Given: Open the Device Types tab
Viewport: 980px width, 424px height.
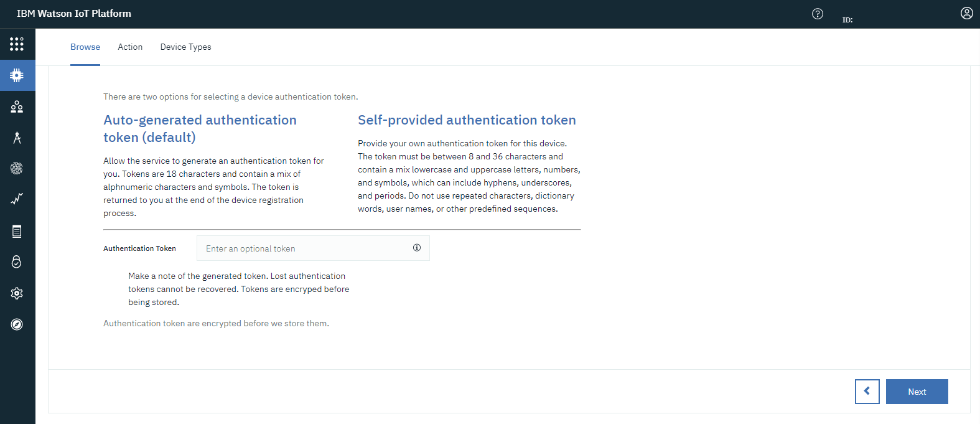Looking at the screenshot, I should tap(185, 47).
